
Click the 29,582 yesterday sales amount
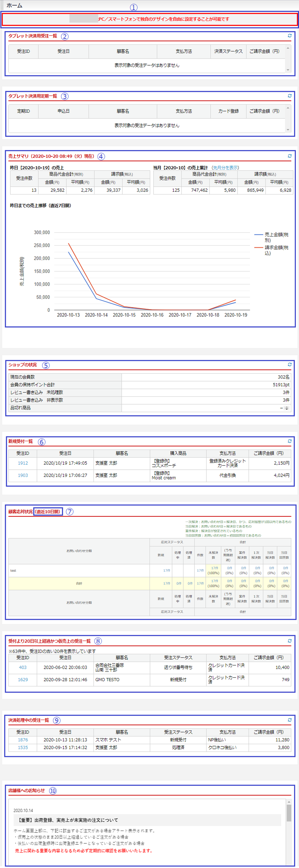[x=57, y=190]
